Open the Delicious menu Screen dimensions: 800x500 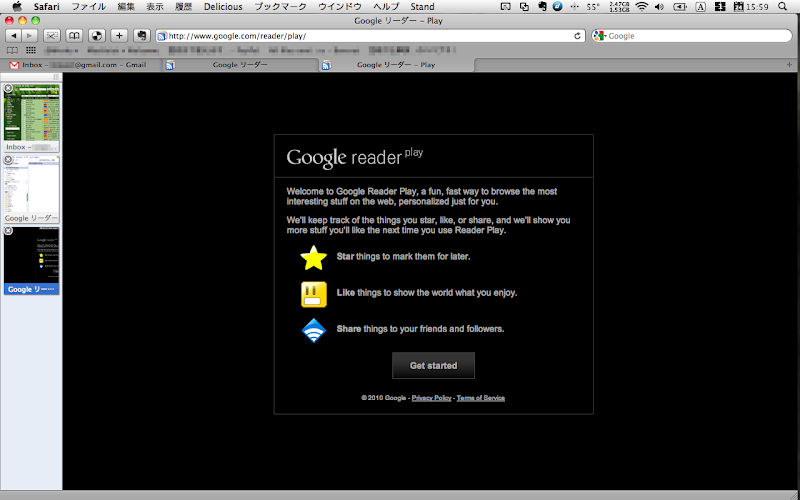(223, 7)
